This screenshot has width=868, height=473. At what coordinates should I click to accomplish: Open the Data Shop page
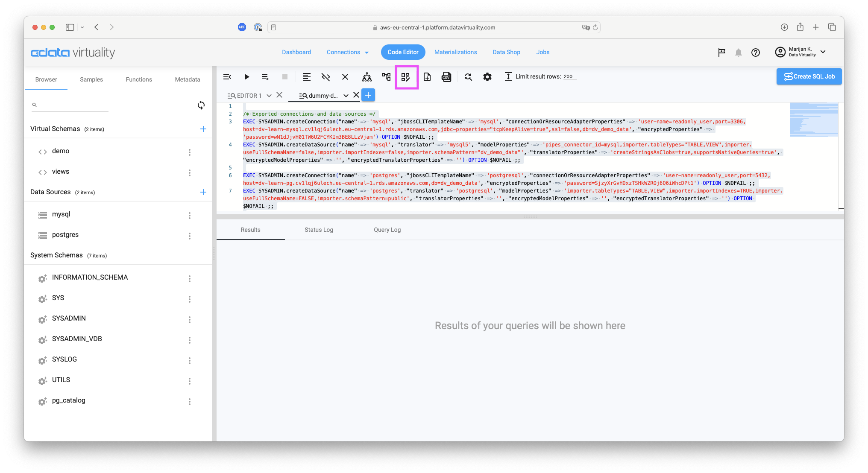click(506, 52)
